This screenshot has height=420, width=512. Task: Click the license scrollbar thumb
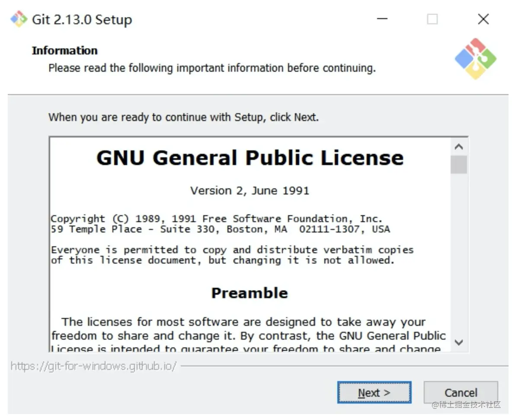tap(459, 165)
